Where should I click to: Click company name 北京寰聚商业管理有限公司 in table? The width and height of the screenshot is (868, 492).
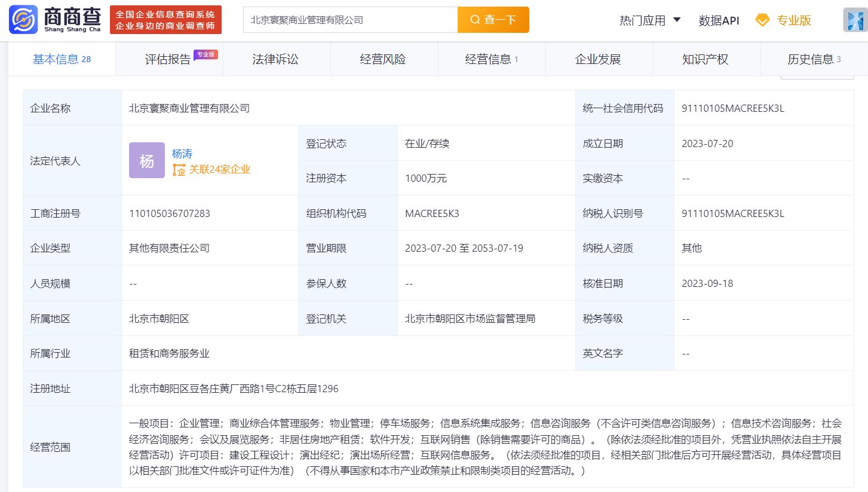[x=189, y=108]
